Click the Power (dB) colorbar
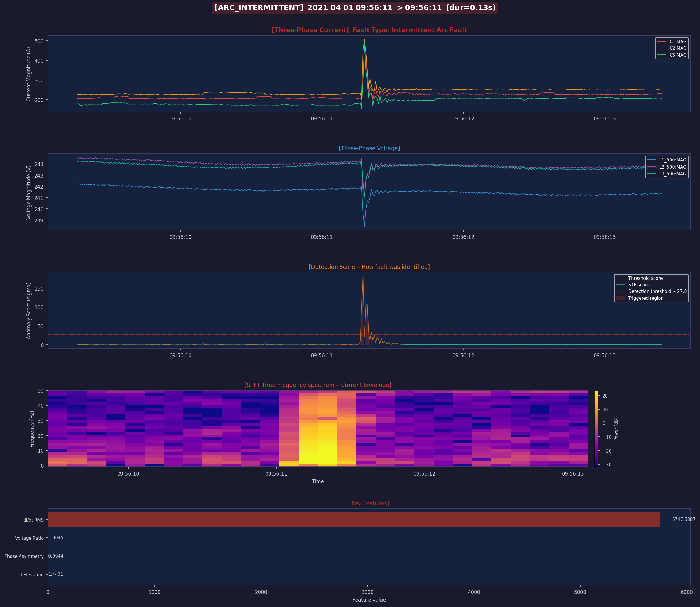The height and width of the screenshot is (607, 700). point(596,429)
